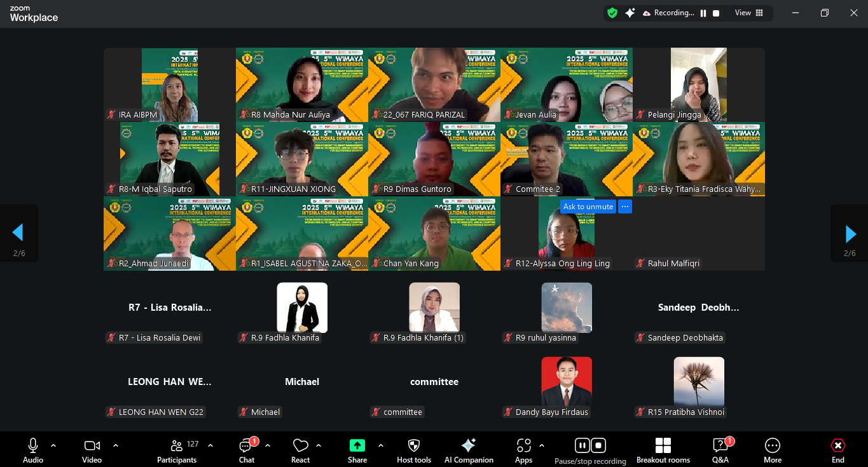
Task: Open Breakout rooms
Action: pos(663,450)
